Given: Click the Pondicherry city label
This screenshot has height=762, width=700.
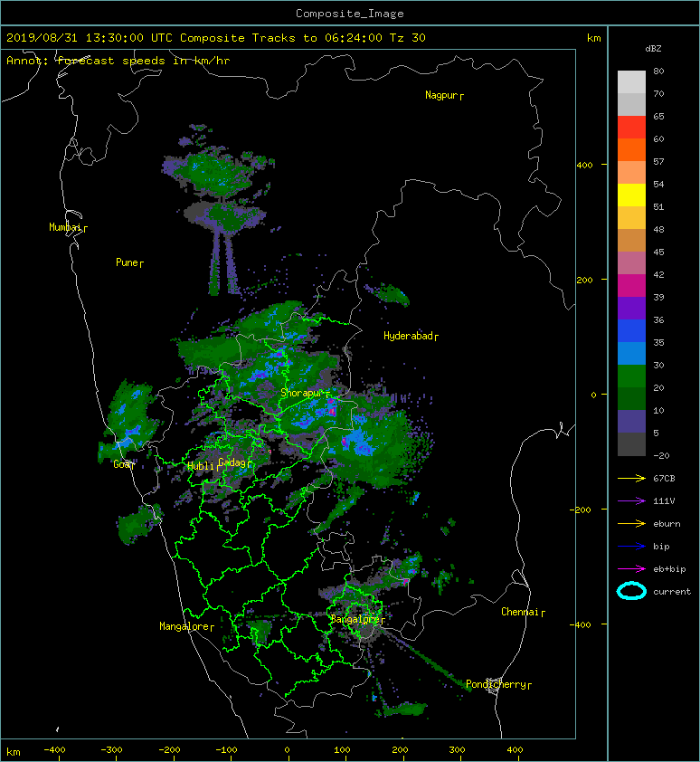Looking at the screenshot, I should tap(498, 684).
